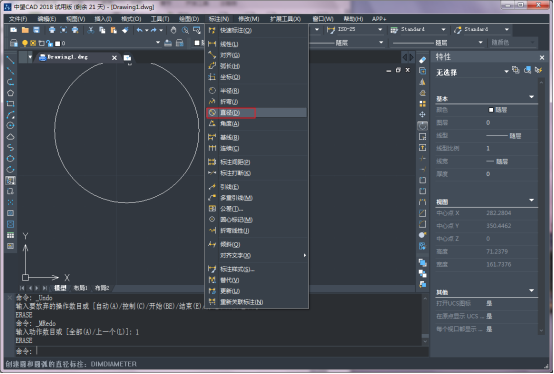Close the 特性 properties panel

click(542, 57)
